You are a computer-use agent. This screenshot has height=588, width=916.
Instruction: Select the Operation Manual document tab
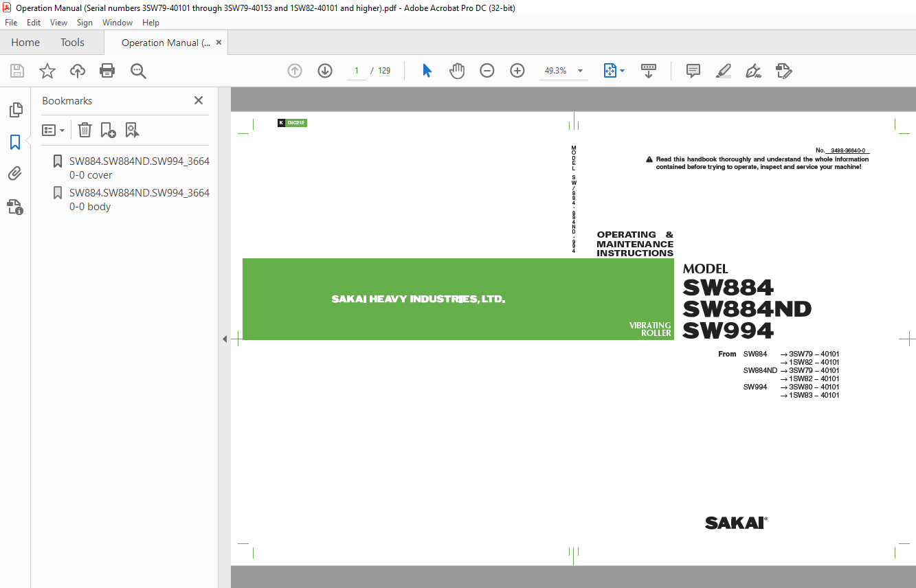click(x=166, y=43)
